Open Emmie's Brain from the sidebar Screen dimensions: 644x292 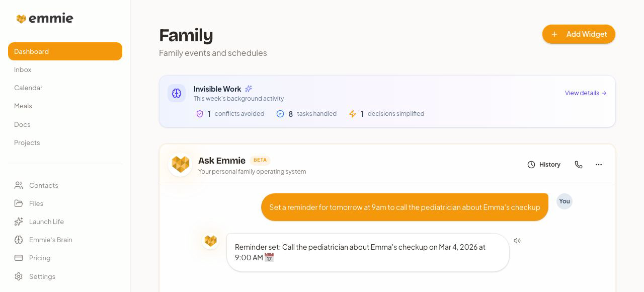coord(51,240)
